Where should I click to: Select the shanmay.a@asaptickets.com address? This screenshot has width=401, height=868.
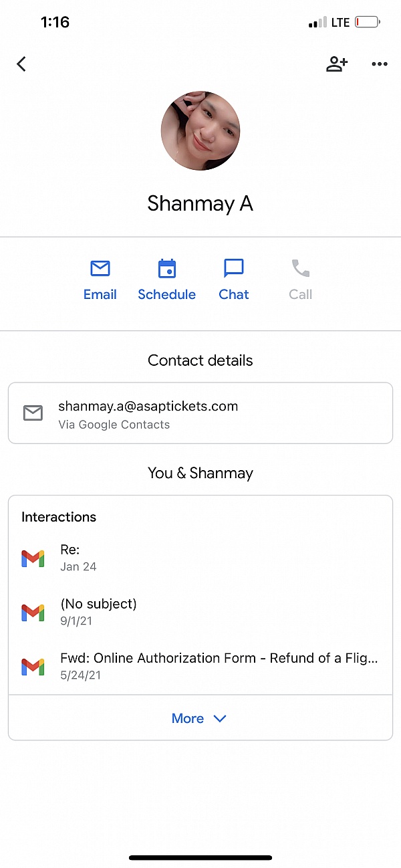[148, 407]
